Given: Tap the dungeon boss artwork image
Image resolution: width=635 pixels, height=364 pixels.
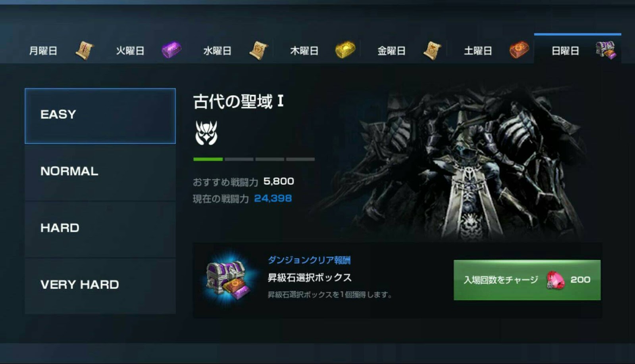Looking at the screenshot, I should pyautogui.click(x=456, y=163).
